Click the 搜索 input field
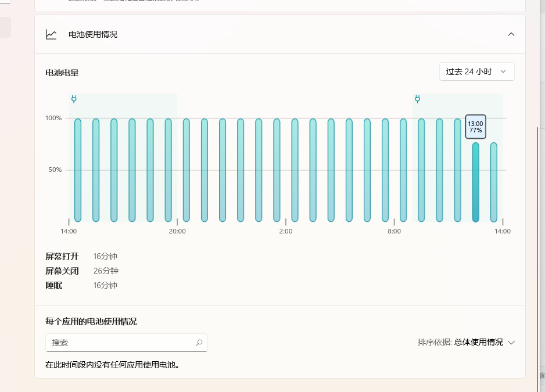The width and height of the screenshot is (545, 392). tap(127, 343)
